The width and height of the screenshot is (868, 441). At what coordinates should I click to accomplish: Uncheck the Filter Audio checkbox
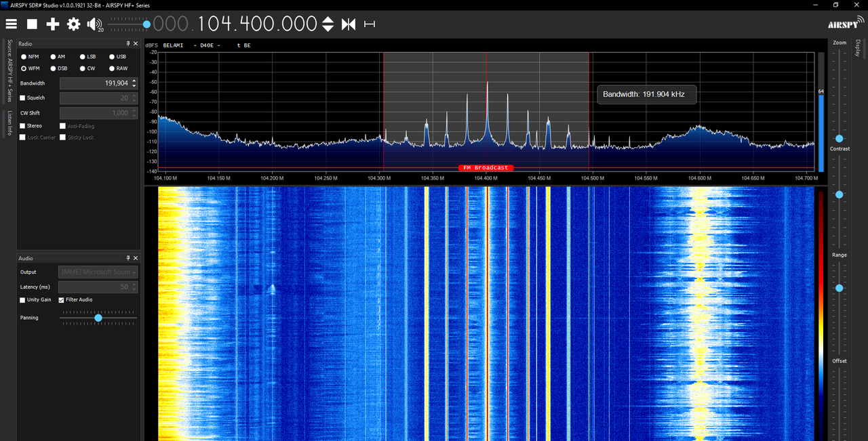click(x=62, y=299)
